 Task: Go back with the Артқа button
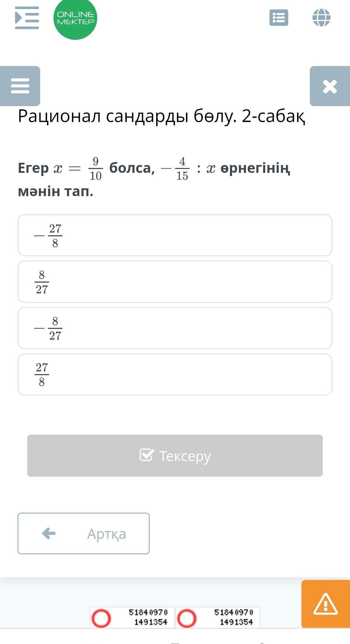pos(84,533)
